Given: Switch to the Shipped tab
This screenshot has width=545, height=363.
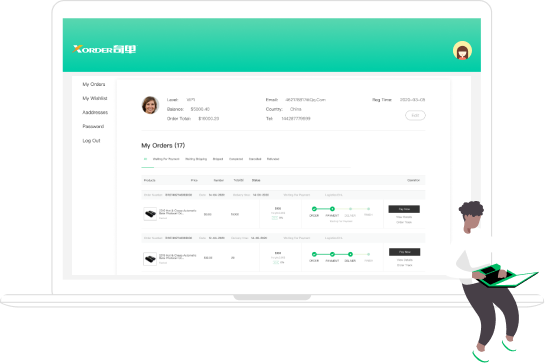Looking at the screenshot, I should (x=218, y=159).
